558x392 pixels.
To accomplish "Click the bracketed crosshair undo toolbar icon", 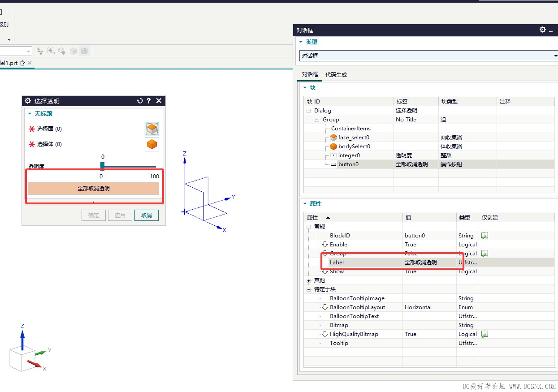I will (51, 51).
